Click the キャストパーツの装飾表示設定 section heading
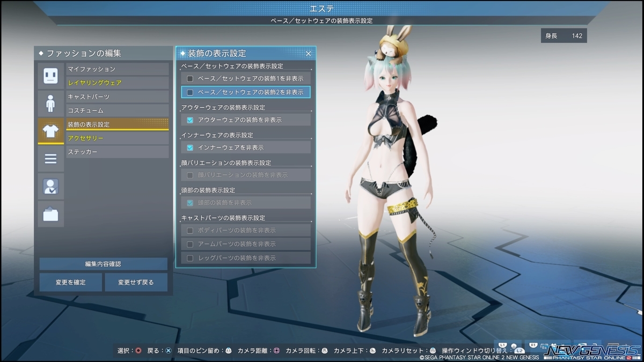 pyautogui.click(x=223, y=218)
